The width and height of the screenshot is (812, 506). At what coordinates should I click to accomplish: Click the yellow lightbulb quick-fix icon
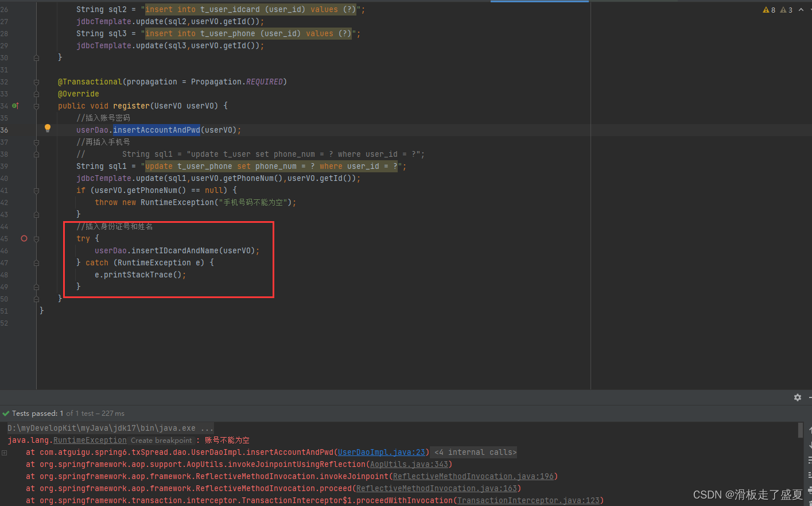click(x=48, y=129)
